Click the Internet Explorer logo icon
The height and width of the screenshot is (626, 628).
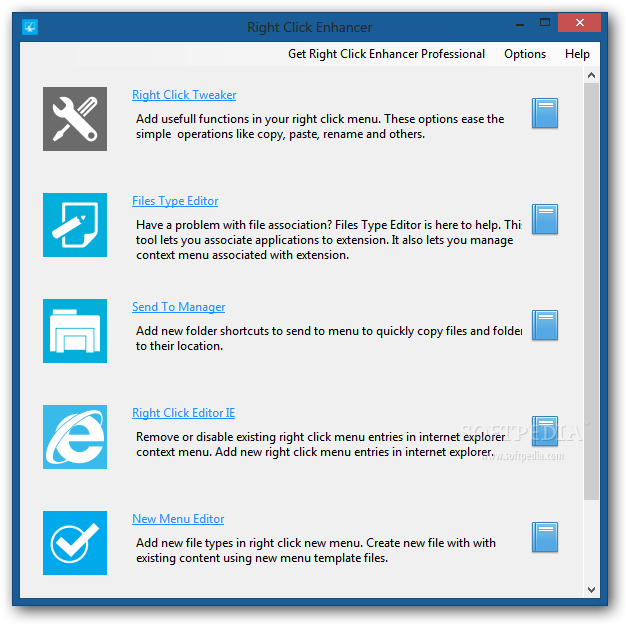tap(75, 437)
